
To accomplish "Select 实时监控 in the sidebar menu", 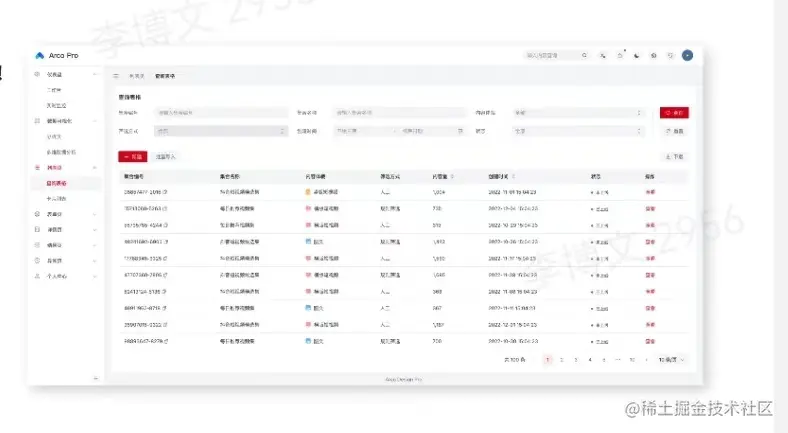I will (x=56, y=105).
